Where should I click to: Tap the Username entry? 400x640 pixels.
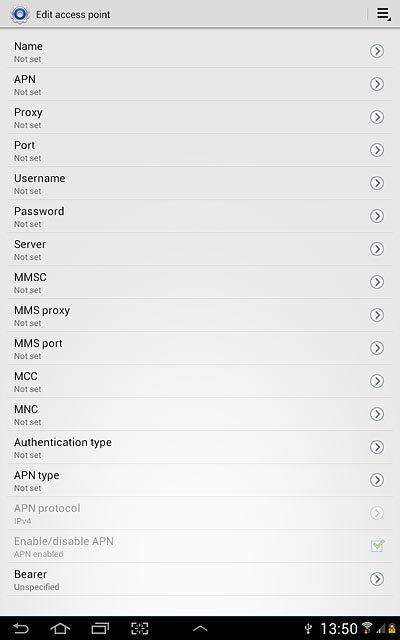200,183
